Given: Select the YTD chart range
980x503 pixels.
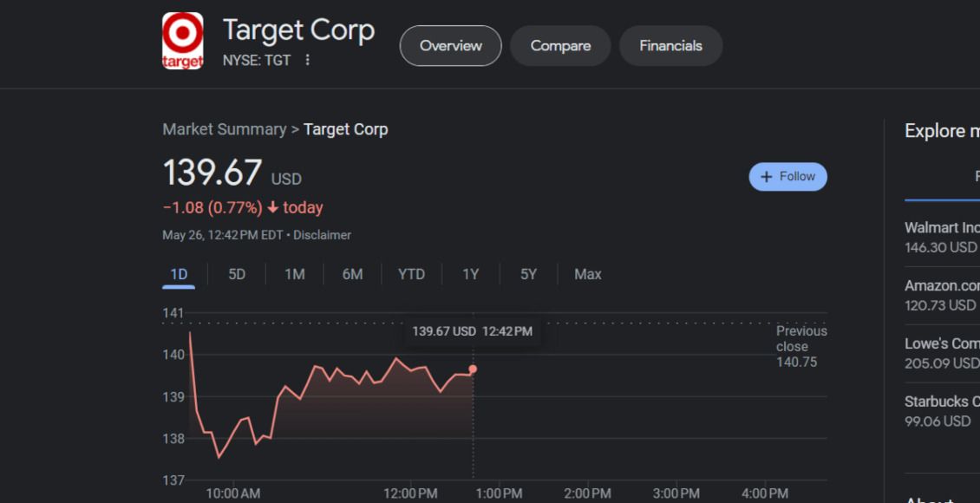Looking at the screenshot, I should [x=411, y=274].
